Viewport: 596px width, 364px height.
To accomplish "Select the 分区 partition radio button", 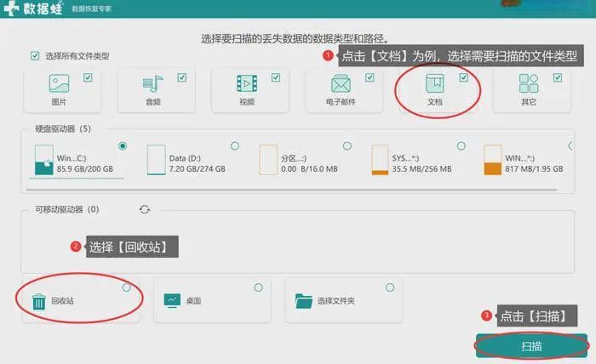I will (x=347, y=145).
